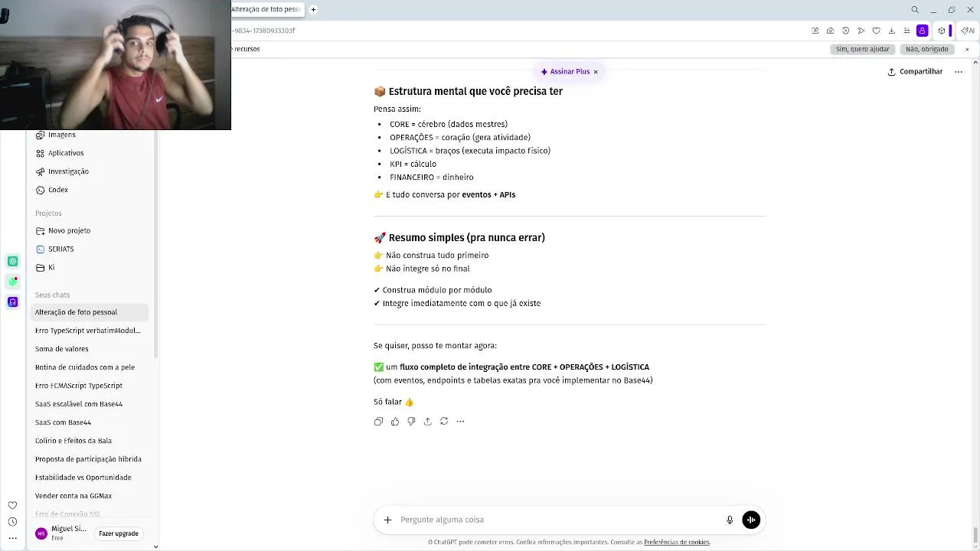Open a new browser tab with plus button
The image size is (980, 551).
click(x=313, y=9)
